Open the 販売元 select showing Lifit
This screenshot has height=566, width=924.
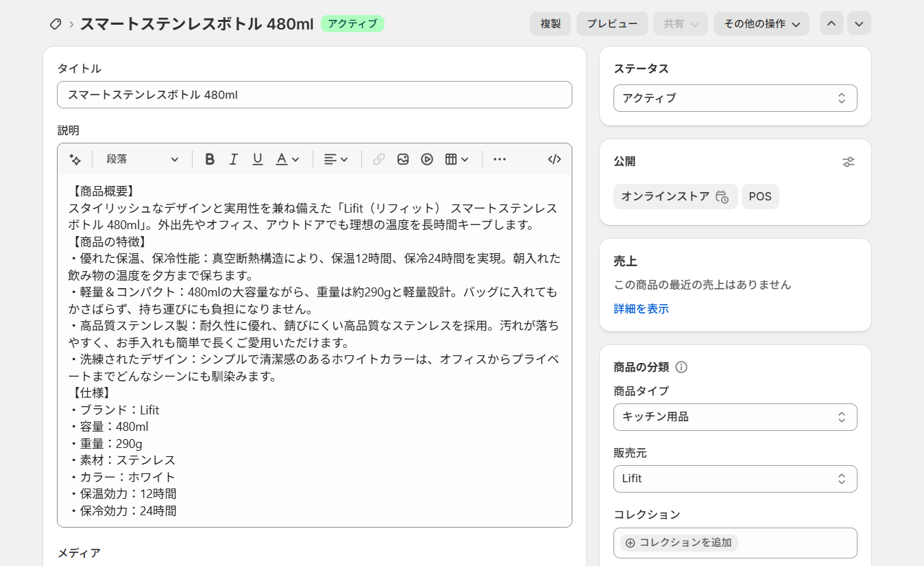tap(735, 479)
